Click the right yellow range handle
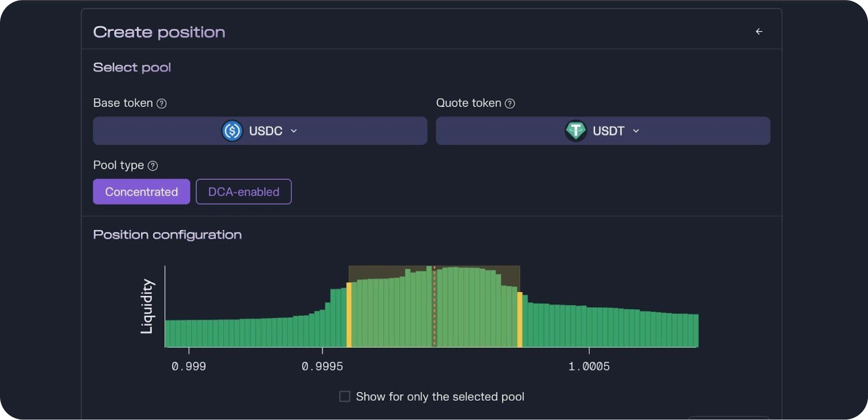868x420 pixels. coord(520,319)
